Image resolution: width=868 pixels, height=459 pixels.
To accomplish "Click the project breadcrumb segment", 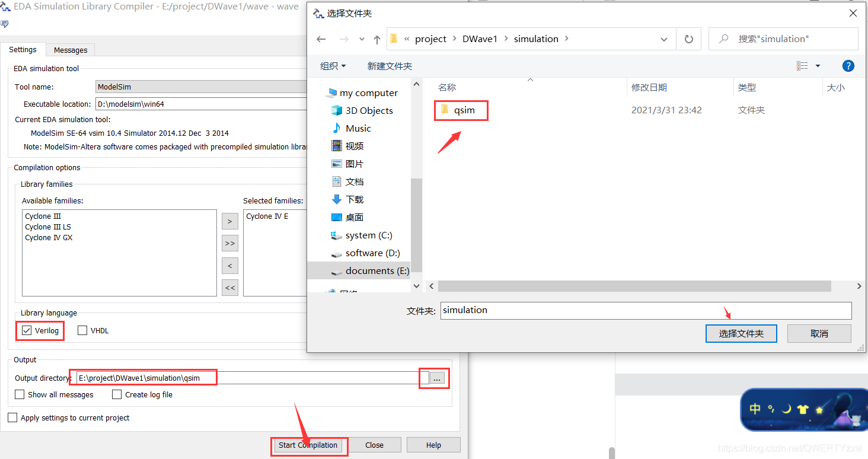I will click(430, 39).
